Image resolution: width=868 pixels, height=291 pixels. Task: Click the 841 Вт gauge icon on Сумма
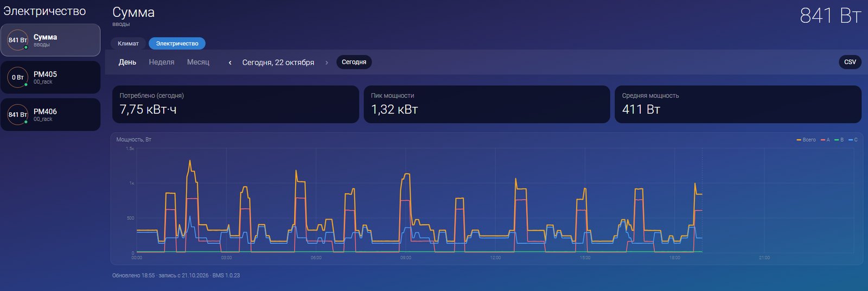click(17, 40)
